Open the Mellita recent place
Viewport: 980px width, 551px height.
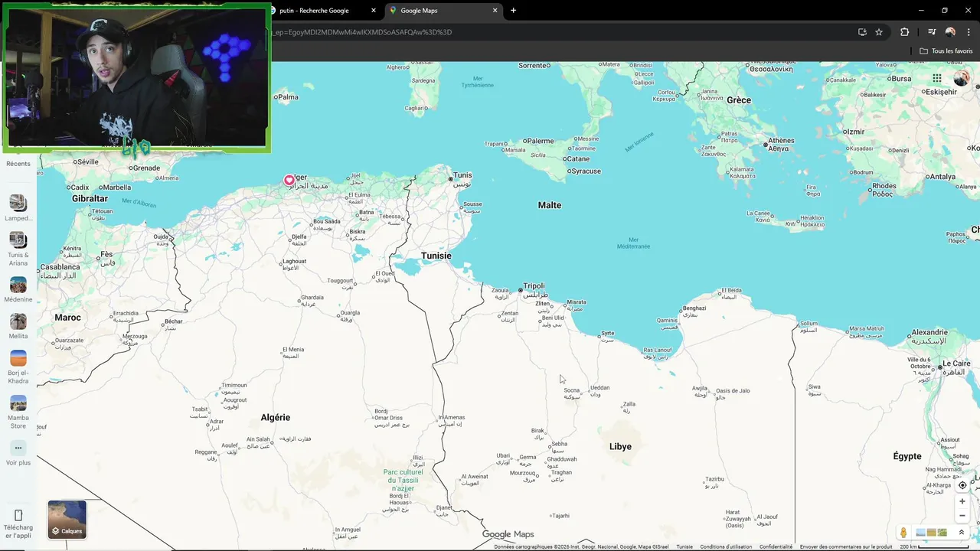(18, 327)
